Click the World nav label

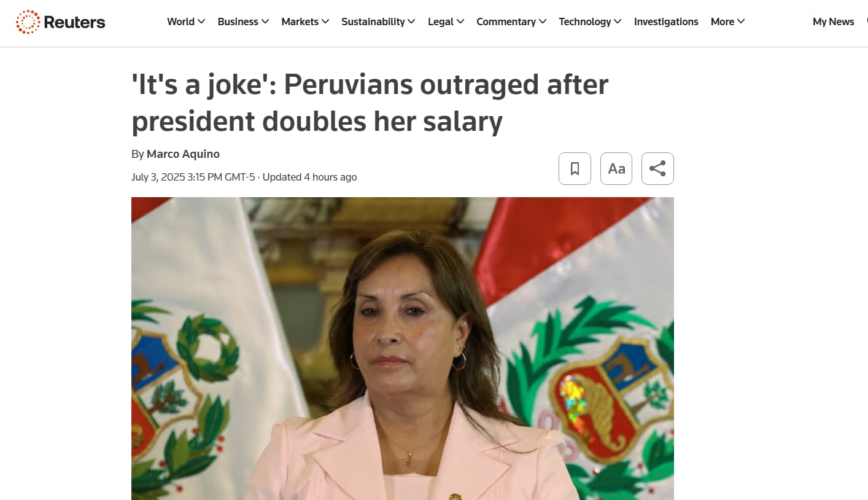point(180,21)
